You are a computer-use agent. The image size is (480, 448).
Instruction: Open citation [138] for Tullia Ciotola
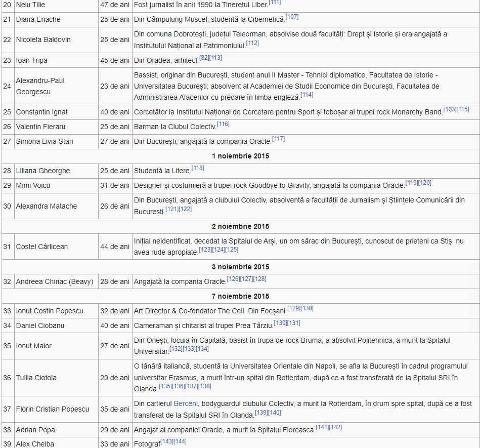click(x=205, y=386)
